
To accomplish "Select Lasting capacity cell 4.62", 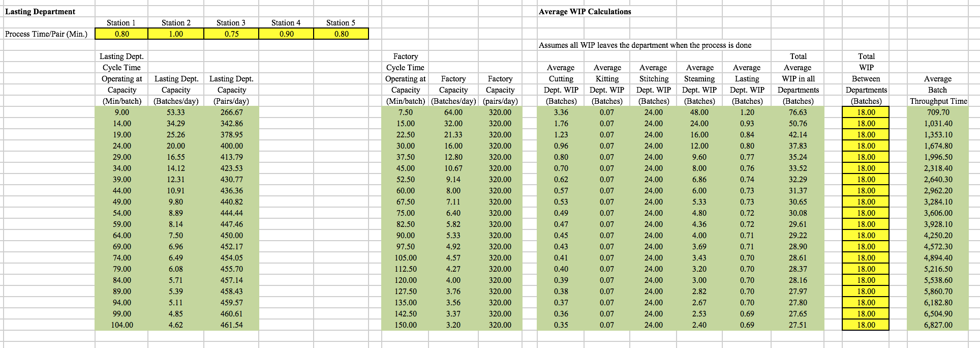I will pos(176,325).
